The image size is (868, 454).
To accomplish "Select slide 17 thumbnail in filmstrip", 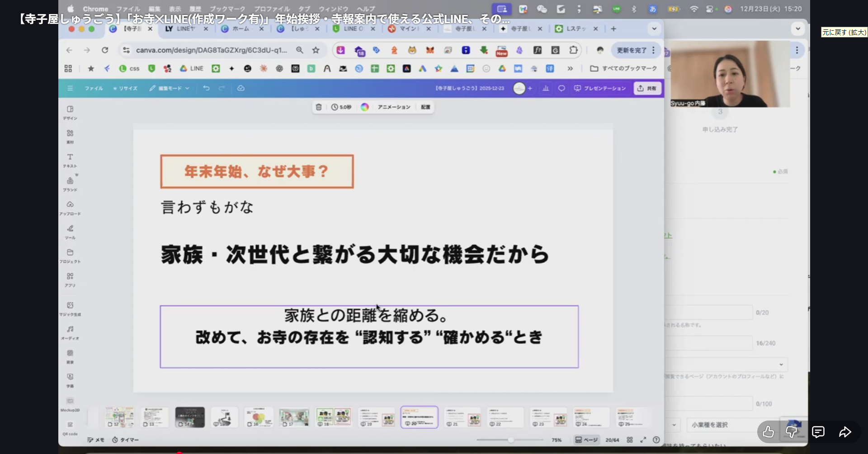I will coord(294,417).
